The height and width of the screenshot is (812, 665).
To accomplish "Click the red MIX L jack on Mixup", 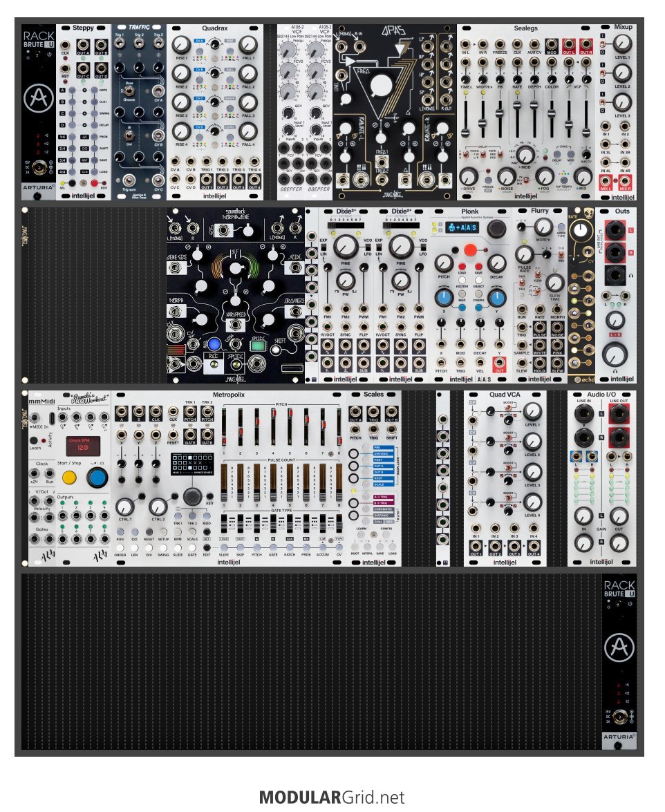I will point(605,181).
